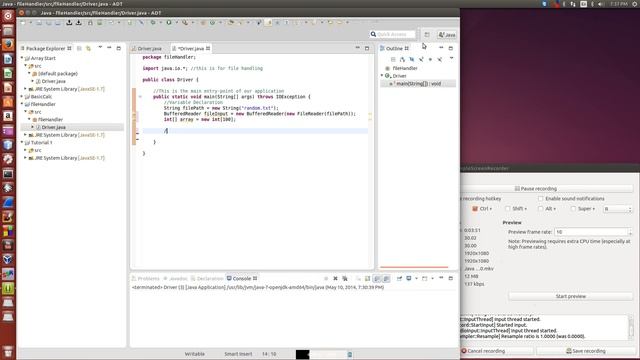Click 'Smart Insert' in status bar
640x360 pixels.
(238, 354)
